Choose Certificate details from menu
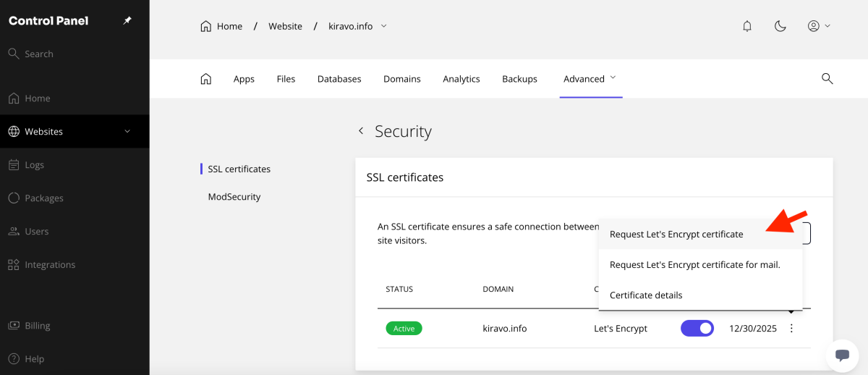The height and width of the screenshot is (375, 868). (646, 295)
